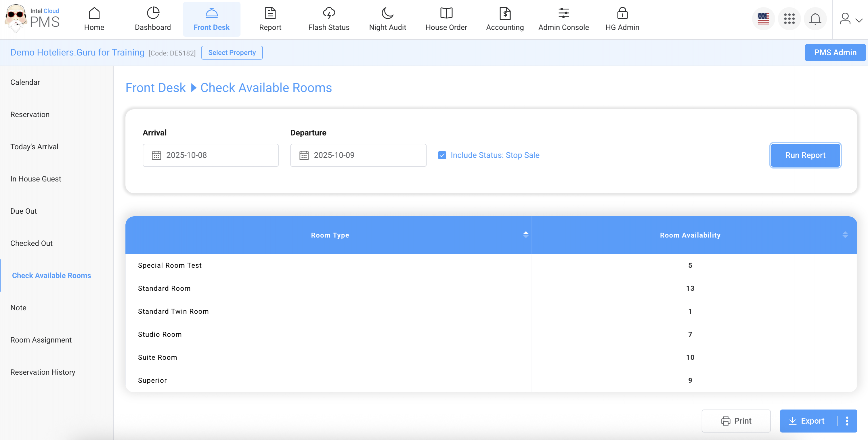The image size is (868, 440).
Task: Open the notifications bell icon
Action: [x=815, y=19]
